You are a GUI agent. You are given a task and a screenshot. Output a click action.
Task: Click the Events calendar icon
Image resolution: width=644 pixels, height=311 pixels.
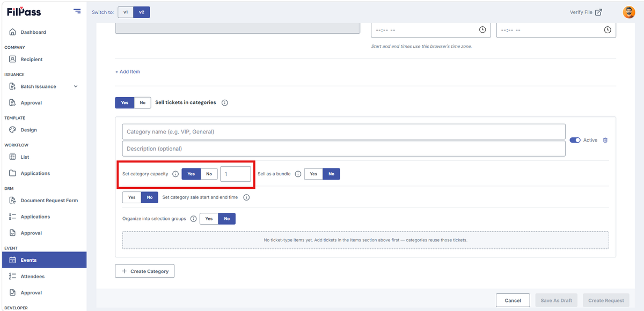pos(13,260)
